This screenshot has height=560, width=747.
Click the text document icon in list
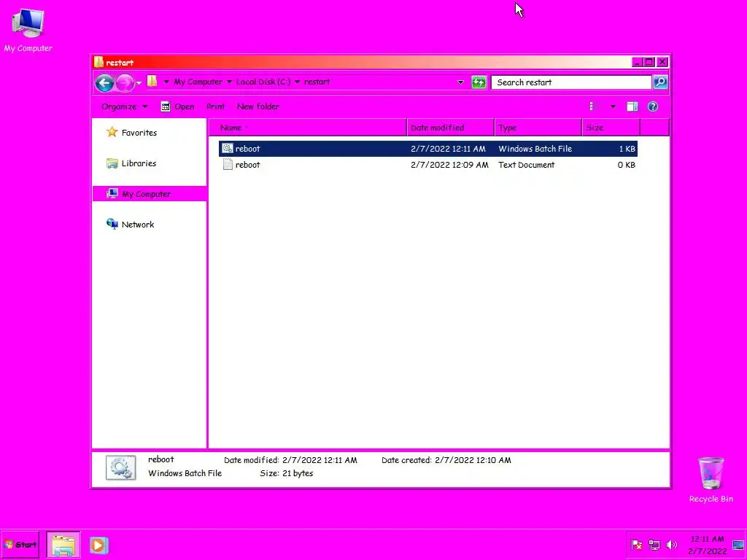click(x=228, y=165)
